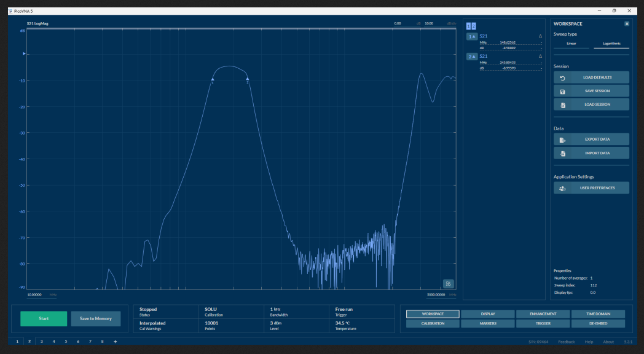Edit the stop frequency field 5000.00000 MHz
The height and width of the screenshot is (354, 644).
[441, 295]
